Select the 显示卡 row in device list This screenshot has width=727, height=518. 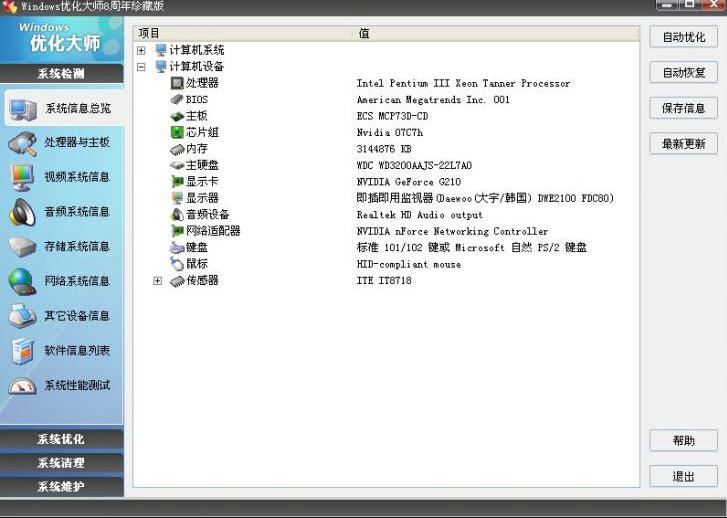201,182
